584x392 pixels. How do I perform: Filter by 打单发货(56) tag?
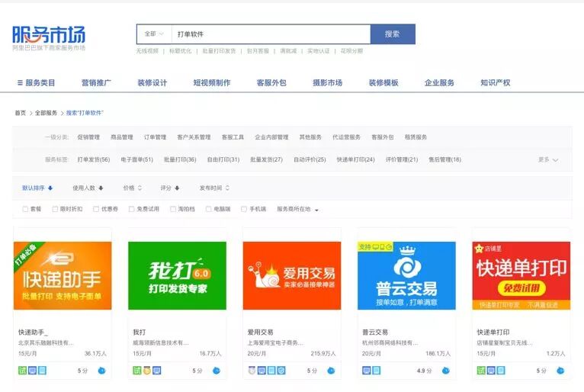point(94,159)
